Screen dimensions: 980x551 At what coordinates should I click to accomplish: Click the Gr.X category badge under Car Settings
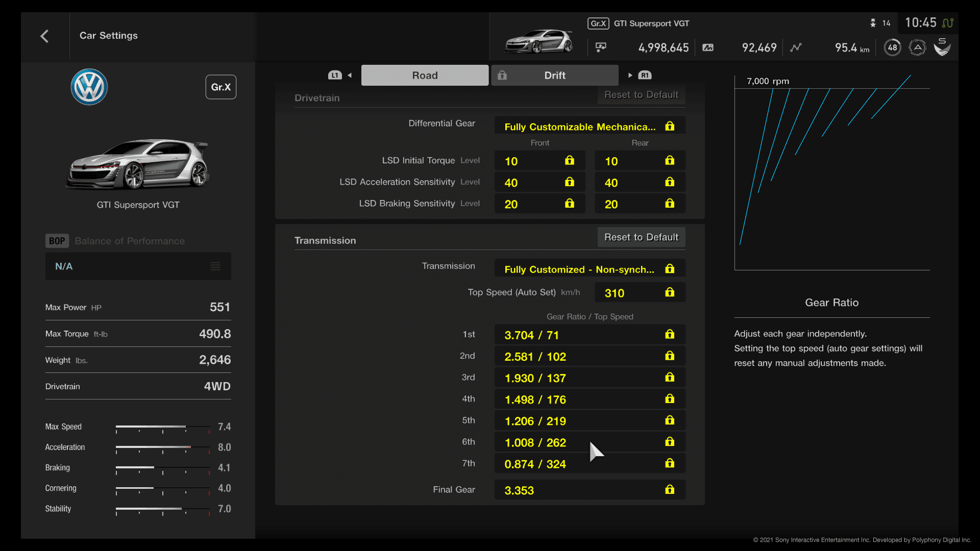(x=220, y=87)
